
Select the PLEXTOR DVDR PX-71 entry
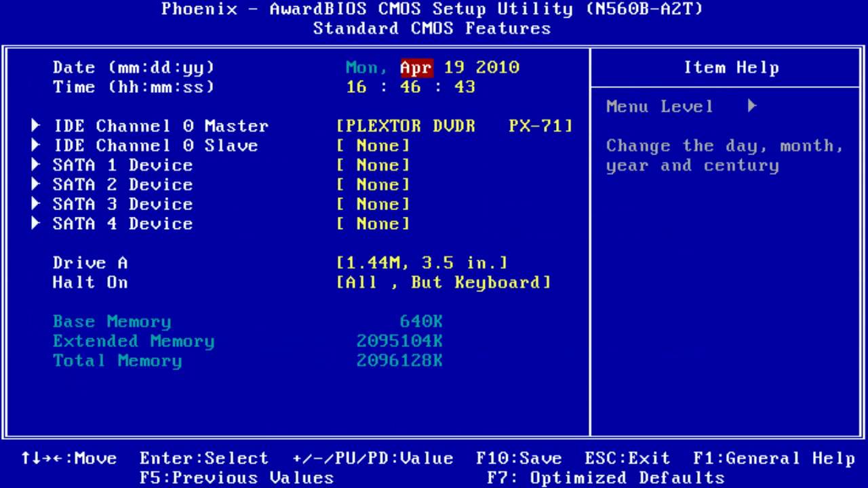coord(454,126)
